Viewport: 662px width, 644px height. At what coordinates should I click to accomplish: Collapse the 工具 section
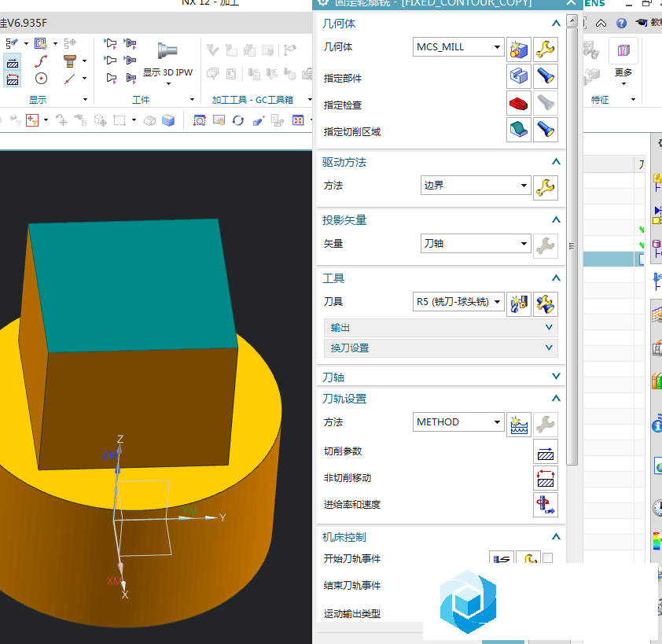(556, 278)
